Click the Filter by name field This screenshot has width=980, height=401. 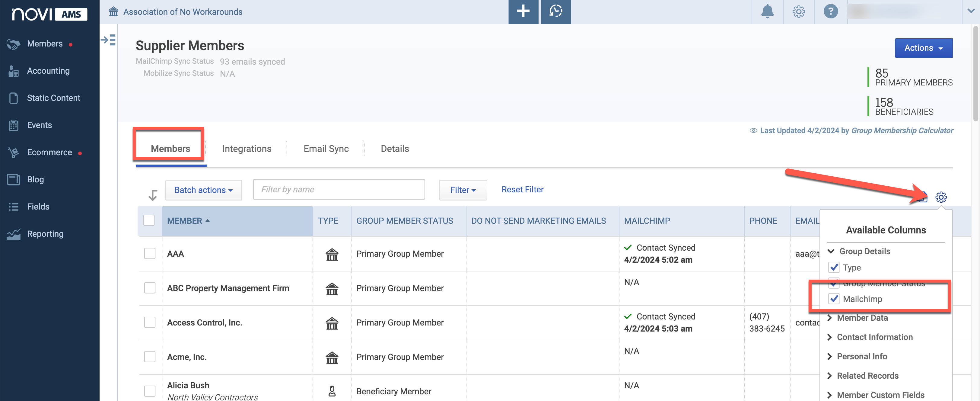tap(339, 189)
